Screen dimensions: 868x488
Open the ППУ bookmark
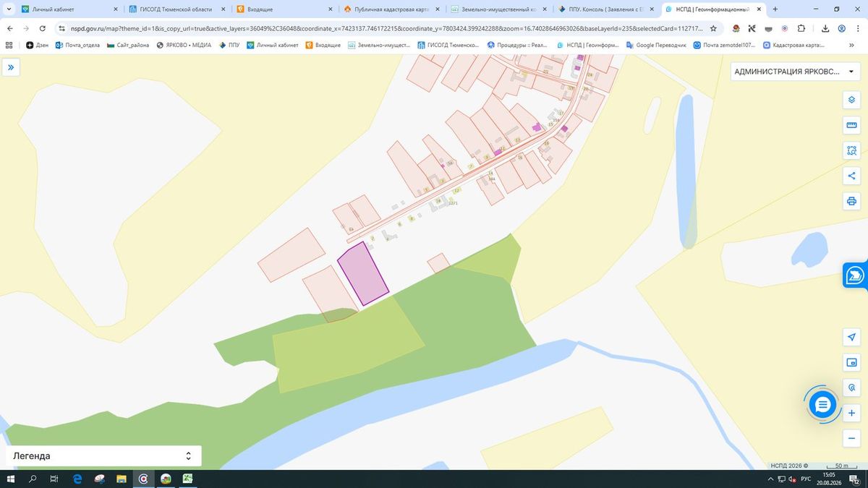[229, 45]
